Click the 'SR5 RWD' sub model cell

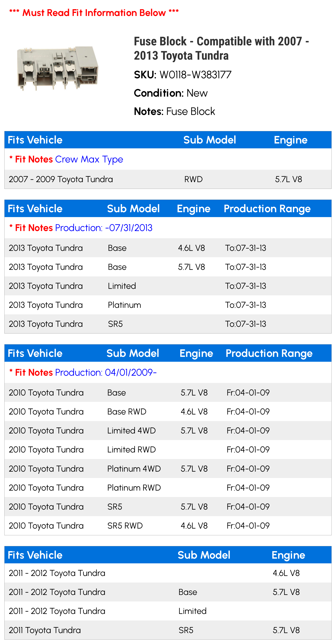click(125, 526)
